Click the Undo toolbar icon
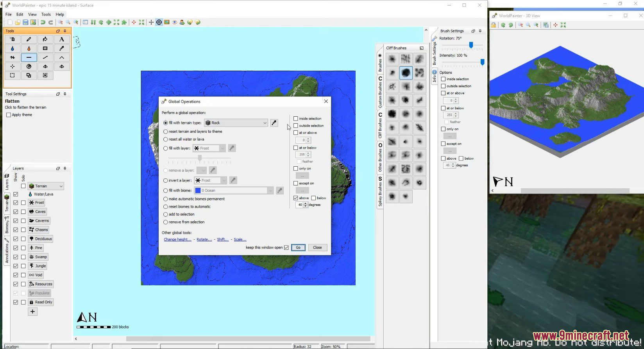 coord(43,22)
